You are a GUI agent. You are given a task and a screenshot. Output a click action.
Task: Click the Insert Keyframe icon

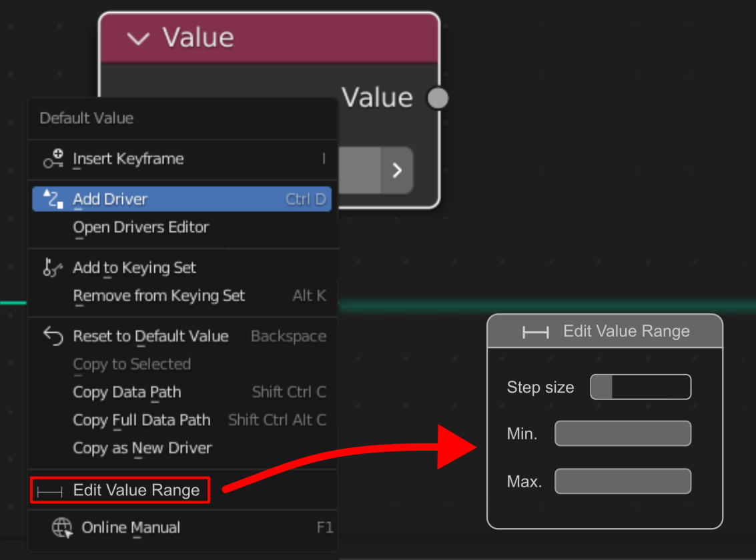point(53,159)
